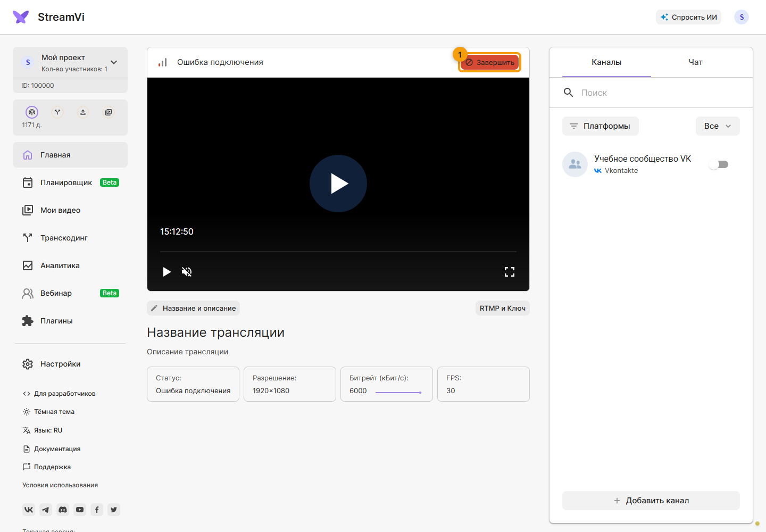Click the StreamVi butterfly logo
The image size is (766, 532).
21,17
